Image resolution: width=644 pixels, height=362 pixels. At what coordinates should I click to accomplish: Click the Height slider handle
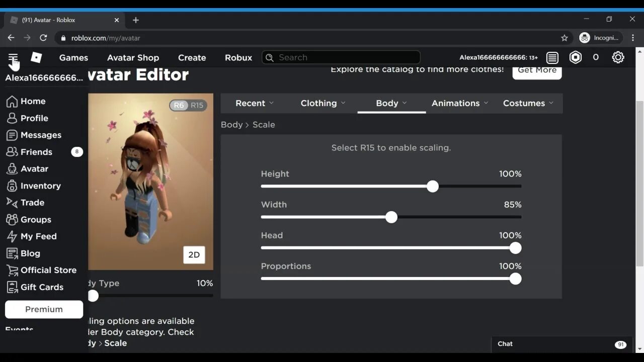[433, 187]
